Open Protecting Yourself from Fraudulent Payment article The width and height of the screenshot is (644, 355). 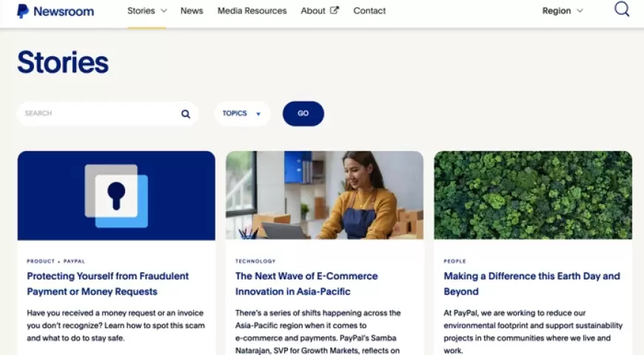107,283
